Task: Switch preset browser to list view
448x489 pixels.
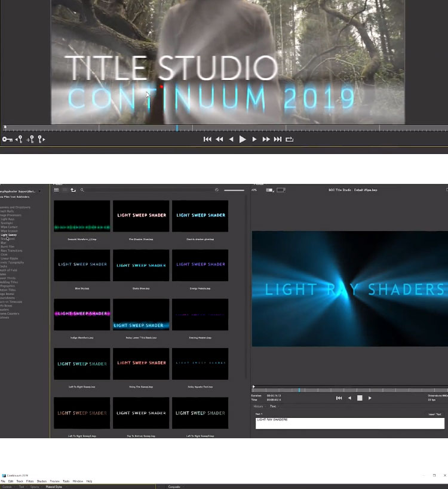Action: pos(65,190)
